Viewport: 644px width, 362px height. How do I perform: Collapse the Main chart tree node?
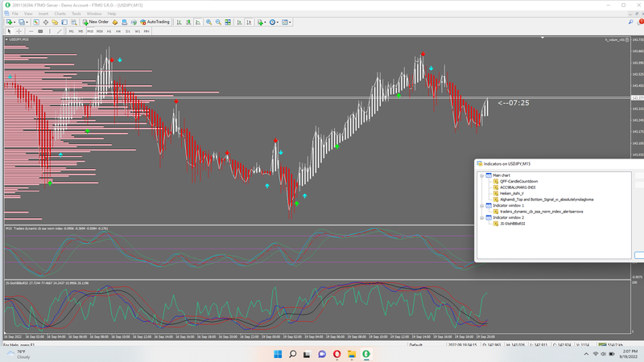pos(481,175)
